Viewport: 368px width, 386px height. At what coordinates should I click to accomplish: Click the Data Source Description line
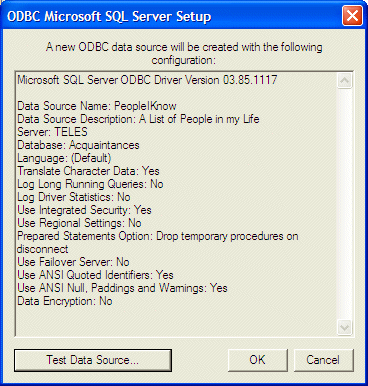tap(138, 119)
